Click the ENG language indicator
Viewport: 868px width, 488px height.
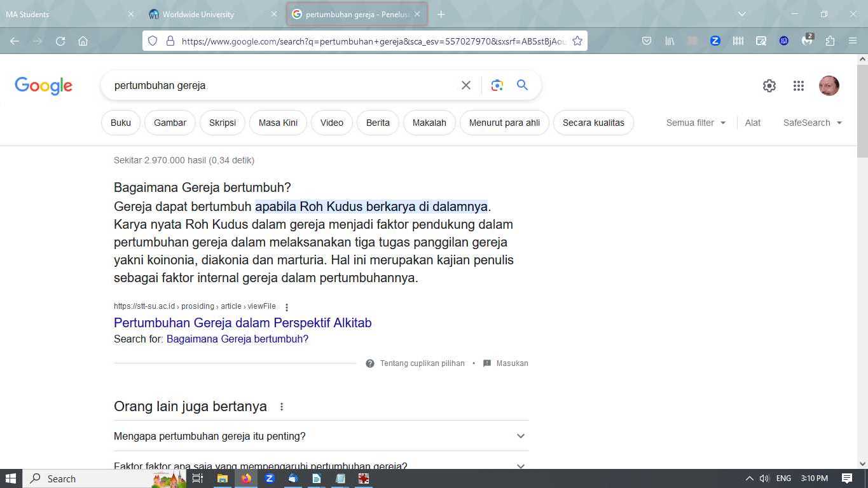[783, 478]
